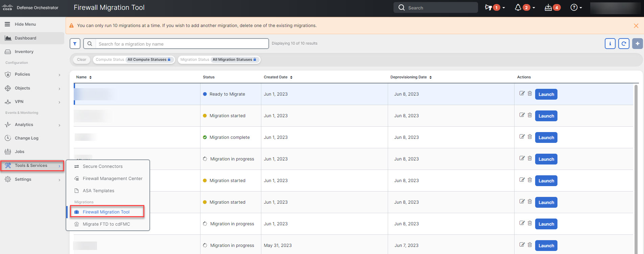
Task: Open Secure Connectors from submenu
Action: (x=102, y=167)
